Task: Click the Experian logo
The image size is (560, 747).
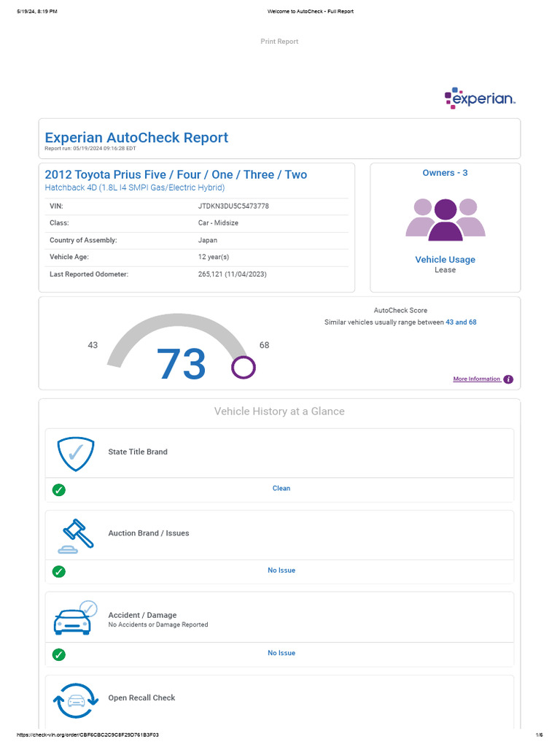Action: (x=480, y=98)
